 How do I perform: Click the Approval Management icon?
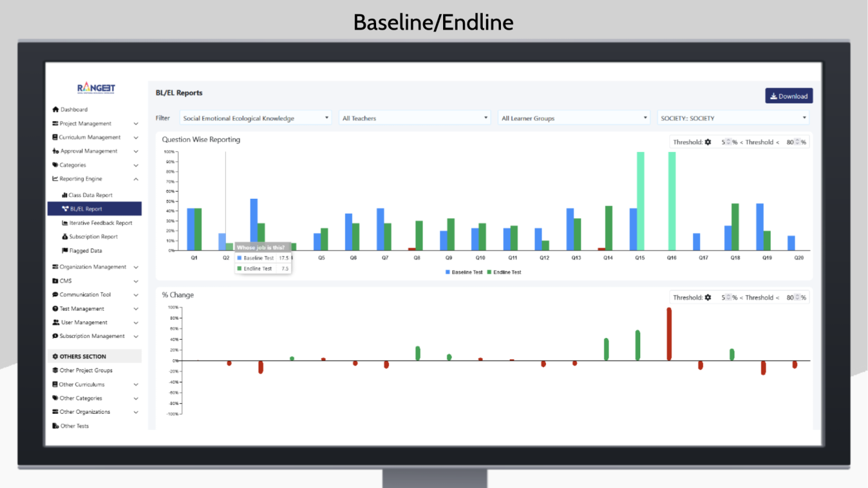tap(55, 151)
